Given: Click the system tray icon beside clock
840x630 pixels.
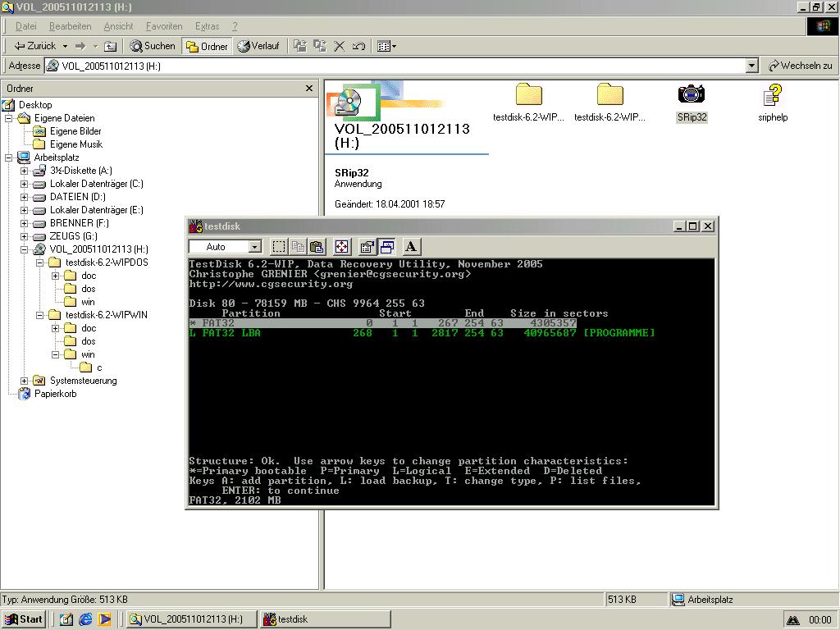Looking at the screenshot, I should click(793, 620).
